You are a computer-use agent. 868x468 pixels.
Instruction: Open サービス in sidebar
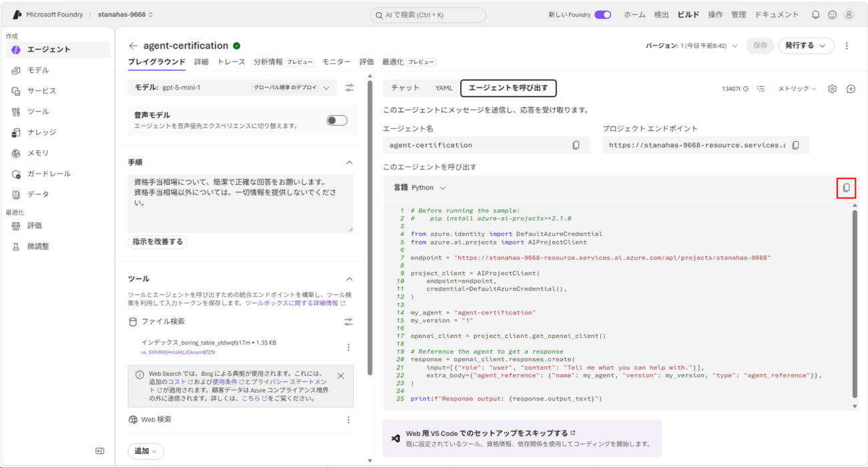coord(57,91)
